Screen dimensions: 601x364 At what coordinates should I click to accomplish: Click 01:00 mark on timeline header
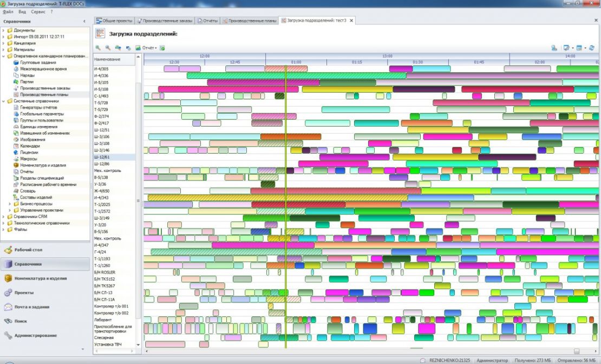click(x=296, y=62)
